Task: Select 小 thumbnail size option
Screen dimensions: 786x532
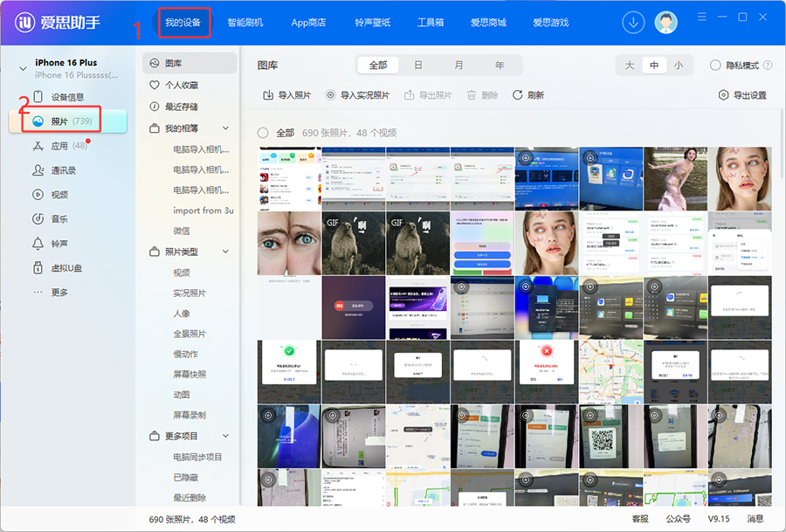Action: click(679, 66)
